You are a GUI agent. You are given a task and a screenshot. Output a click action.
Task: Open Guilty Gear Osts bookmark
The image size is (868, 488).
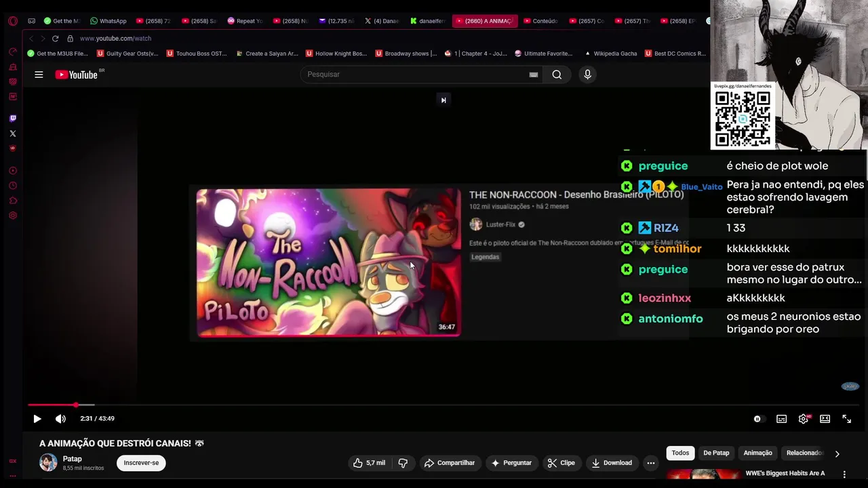[127, 54]
